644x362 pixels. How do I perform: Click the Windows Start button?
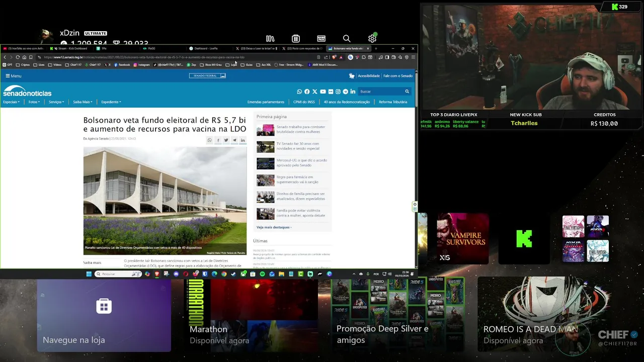pyautogui.click(x=89, y=274)
